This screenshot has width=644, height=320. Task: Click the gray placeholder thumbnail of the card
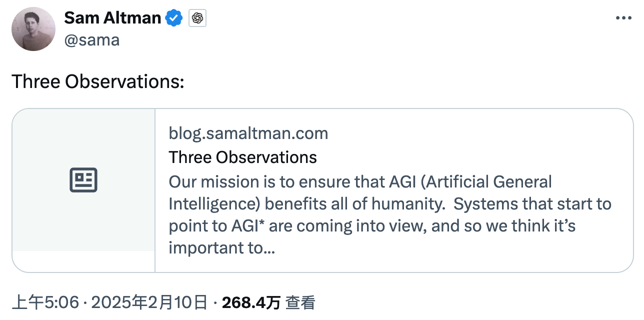[x=83, y=180]
